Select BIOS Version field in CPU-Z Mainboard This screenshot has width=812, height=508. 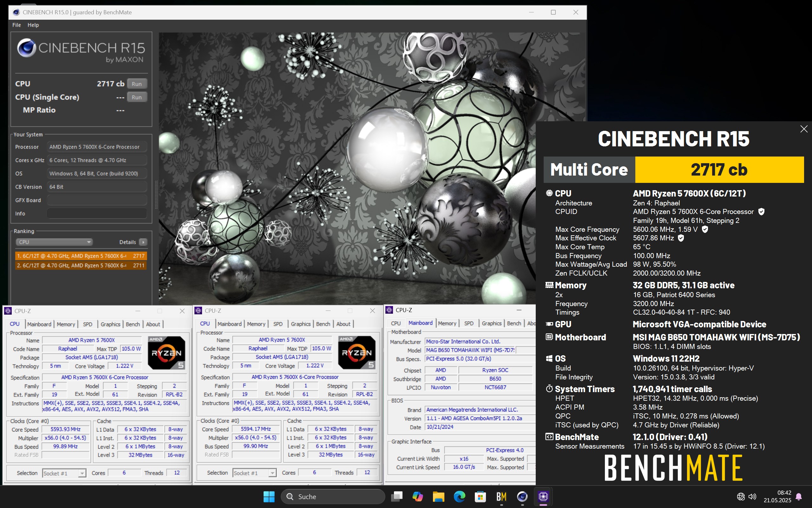(480, 418)
